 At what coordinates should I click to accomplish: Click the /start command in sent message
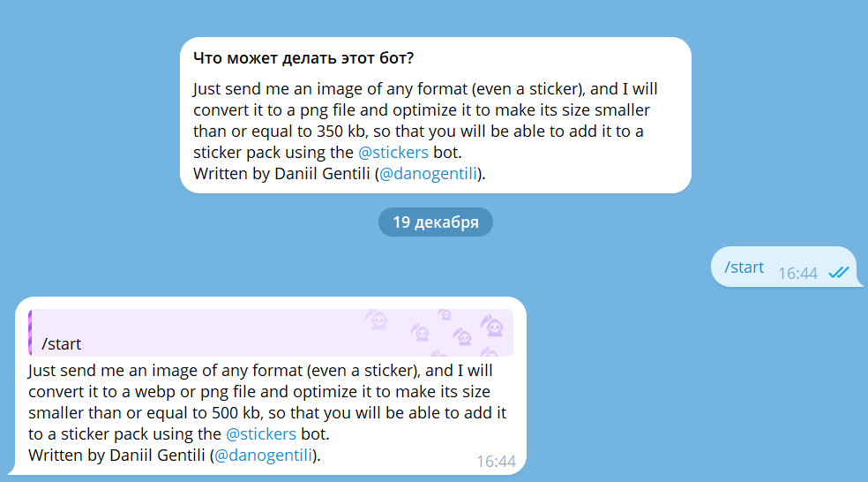click(x=744, y=267)
